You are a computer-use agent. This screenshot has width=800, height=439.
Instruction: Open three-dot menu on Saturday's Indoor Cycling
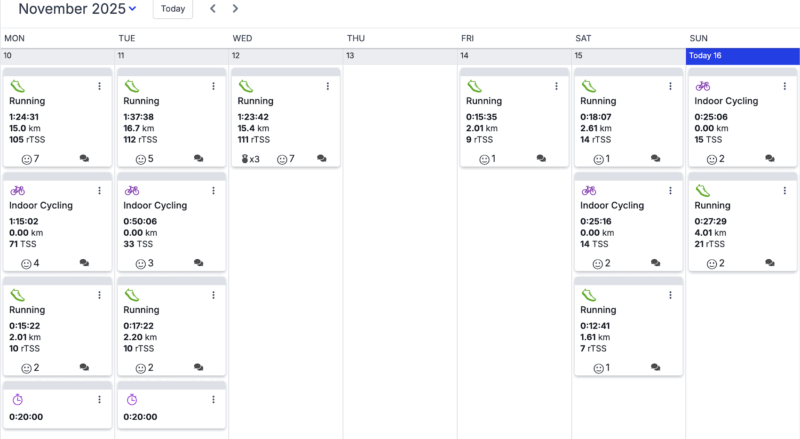(x=670, y=191)
